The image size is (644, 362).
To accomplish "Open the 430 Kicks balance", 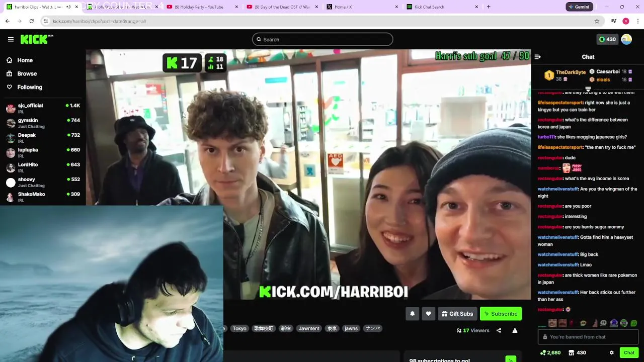I will coord(607,39).
